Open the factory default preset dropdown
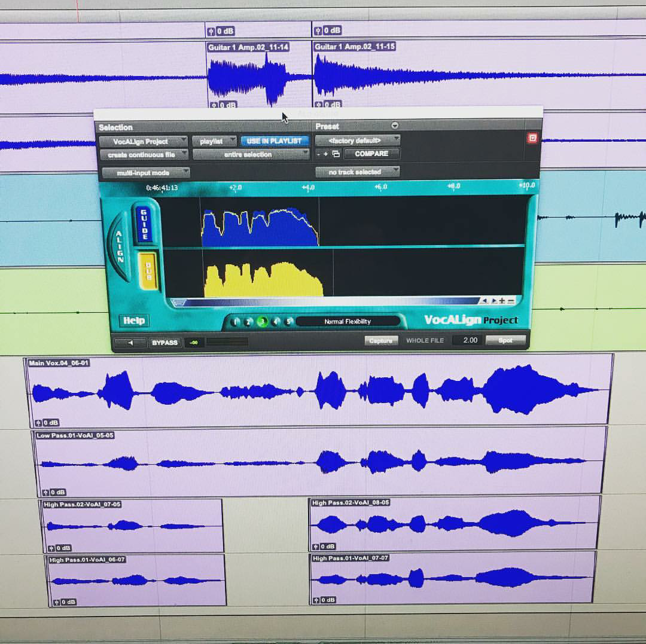This screenshot has width=646, height=644. (x=357, y=141)
